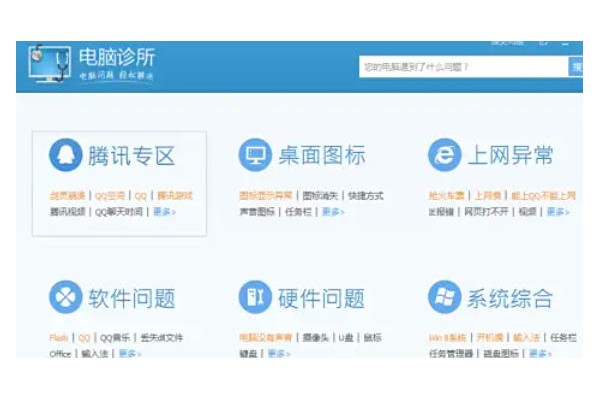Open the 图标消失 link
Screen dimensions: 600x400
(320, 196)
